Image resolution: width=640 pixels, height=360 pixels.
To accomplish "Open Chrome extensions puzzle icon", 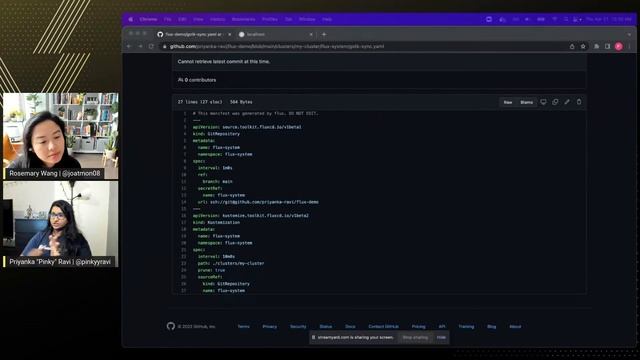I will (596, 47).
